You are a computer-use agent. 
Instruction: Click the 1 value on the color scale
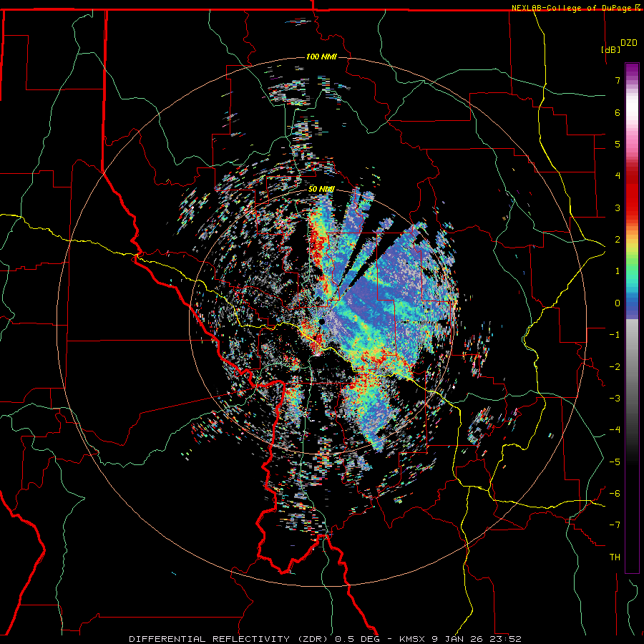tap(618, 271)
